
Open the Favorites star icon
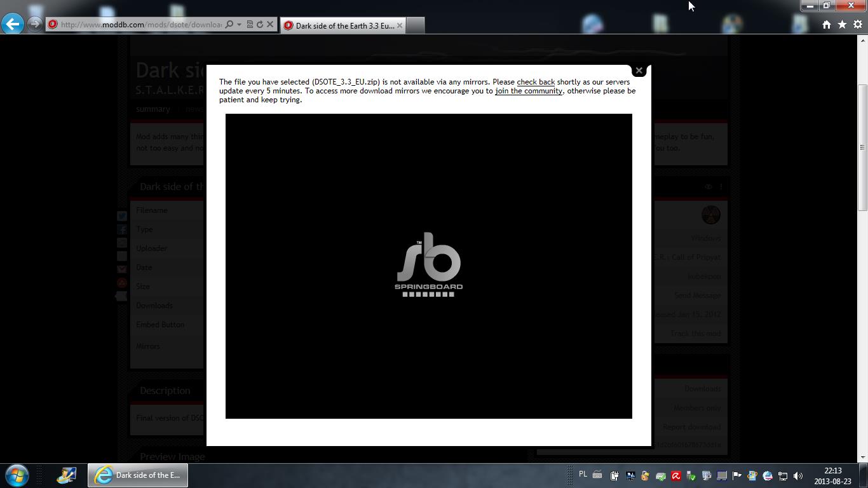click(x=842, y=25)
